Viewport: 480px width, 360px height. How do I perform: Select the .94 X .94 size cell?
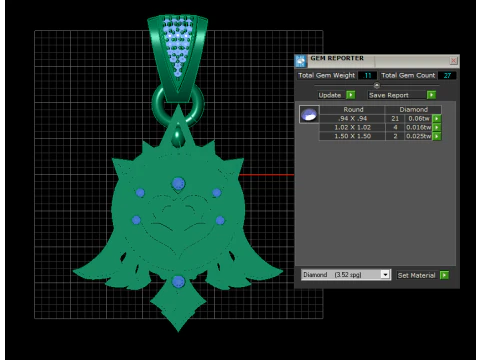click(x=352, y=118)
